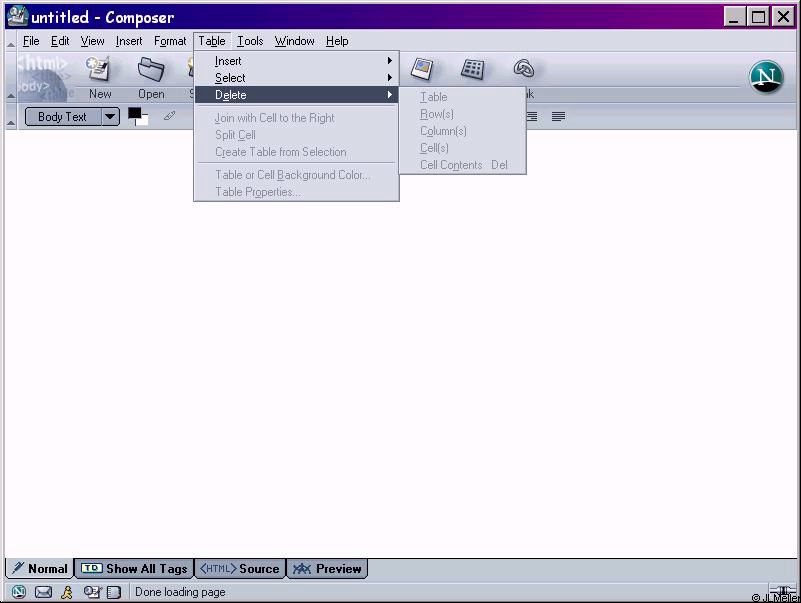Click the Netscape N logo
801x603 pixels.
pyautogui.click(x=766, y=77)
